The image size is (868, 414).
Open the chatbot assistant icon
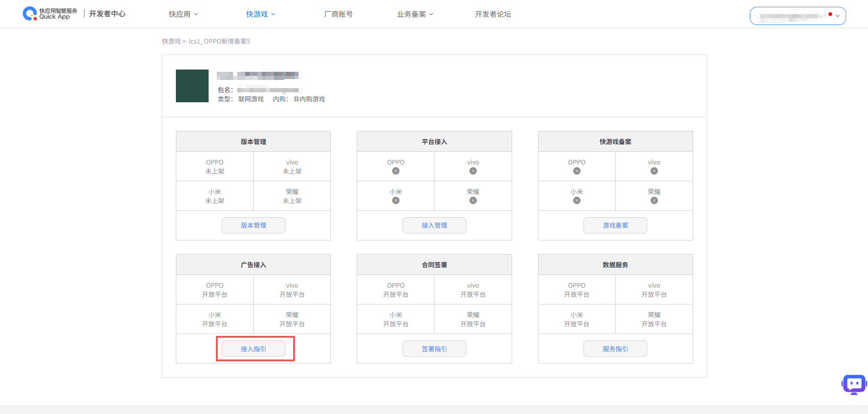pyautogui.click(x=854, y=384)
